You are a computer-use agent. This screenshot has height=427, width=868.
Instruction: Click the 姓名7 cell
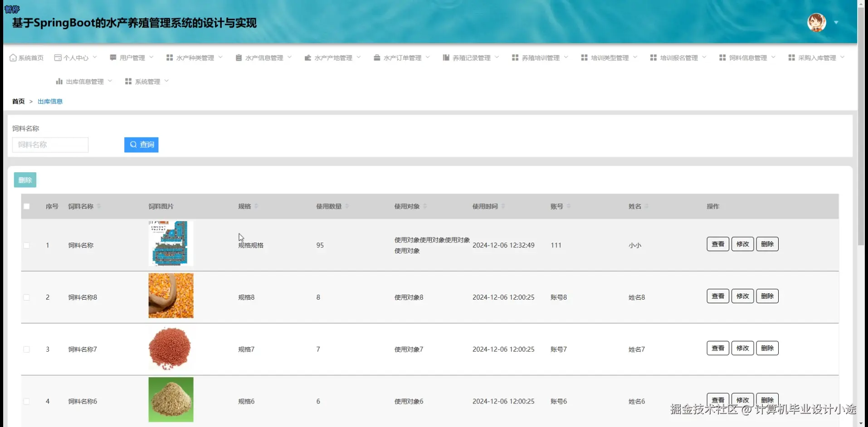point(637,349)
